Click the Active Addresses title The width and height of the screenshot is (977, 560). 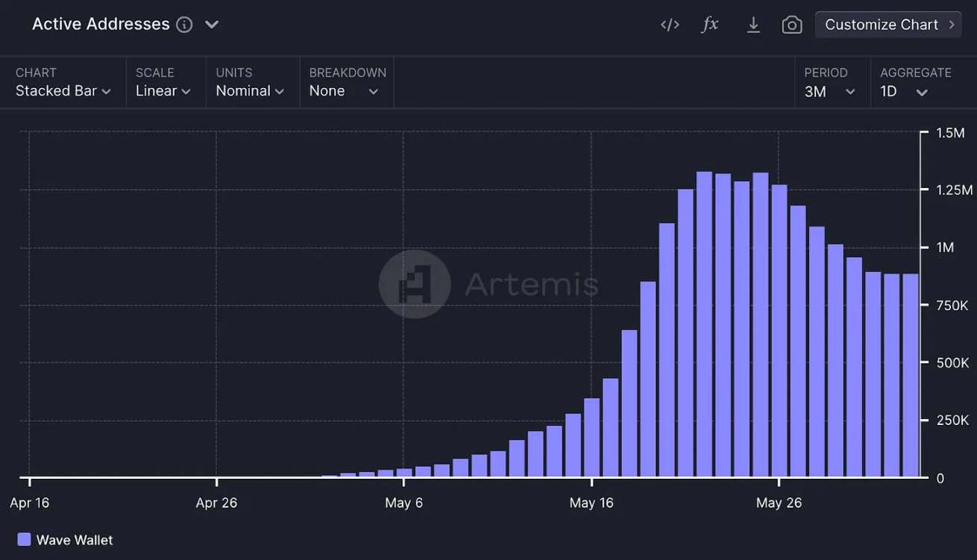pyautogui.click(x=101, y=24)
